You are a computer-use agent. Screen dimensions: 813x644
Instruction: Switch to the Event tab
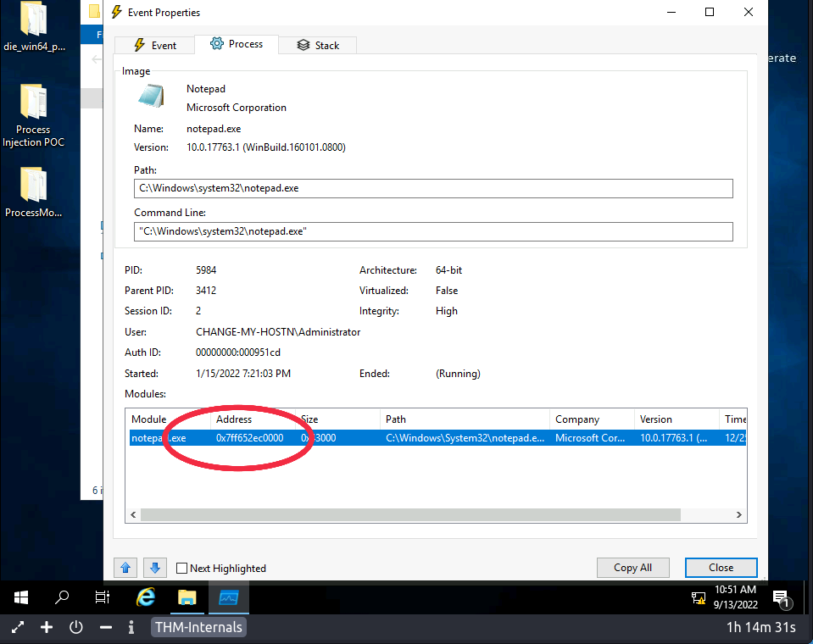153,45
